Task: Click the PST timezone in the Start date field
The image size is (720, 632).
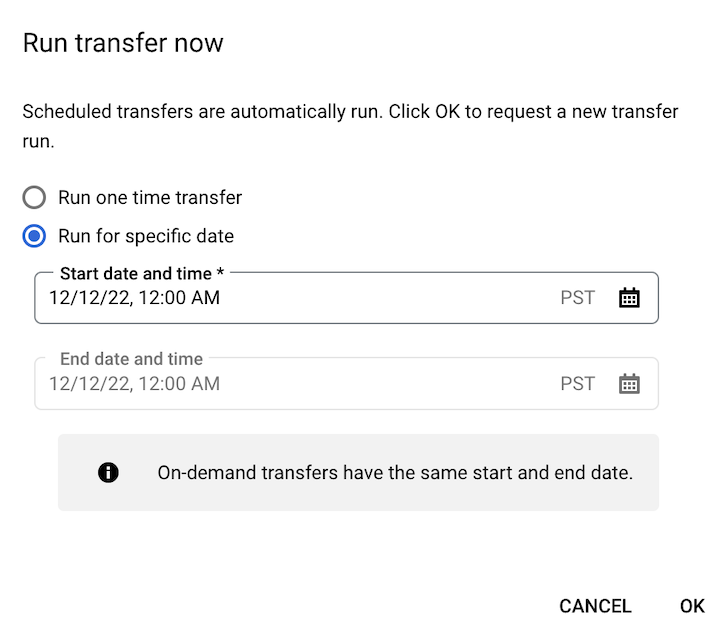Action: pyautogui.click(x=577, y=298)
